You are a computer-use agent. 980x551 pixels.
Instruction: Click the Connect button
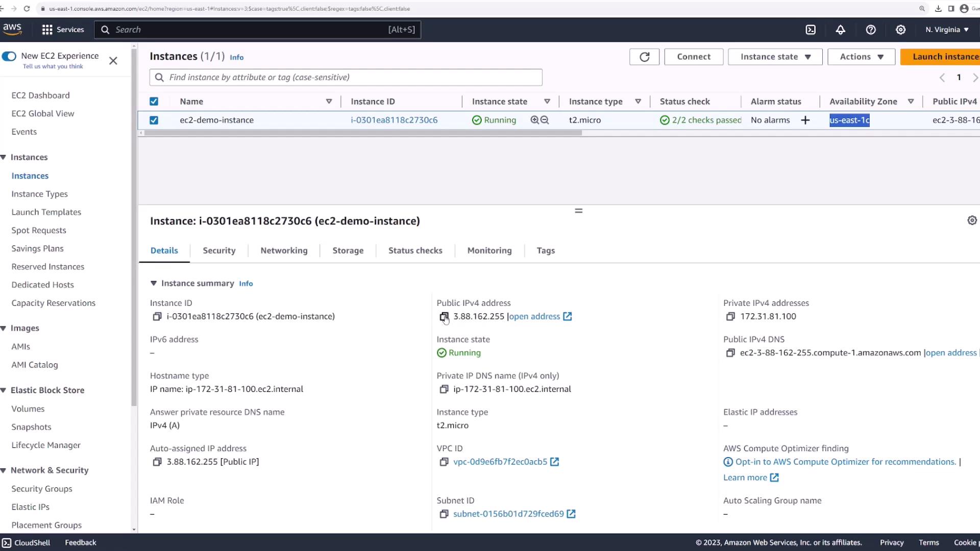click(693, 57)
